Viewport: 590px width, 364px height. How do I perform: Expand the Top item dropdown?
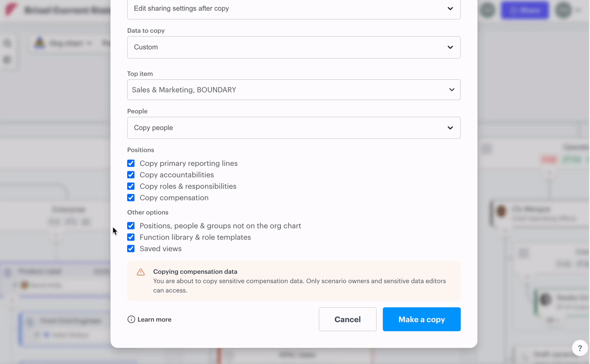point(294,90)
